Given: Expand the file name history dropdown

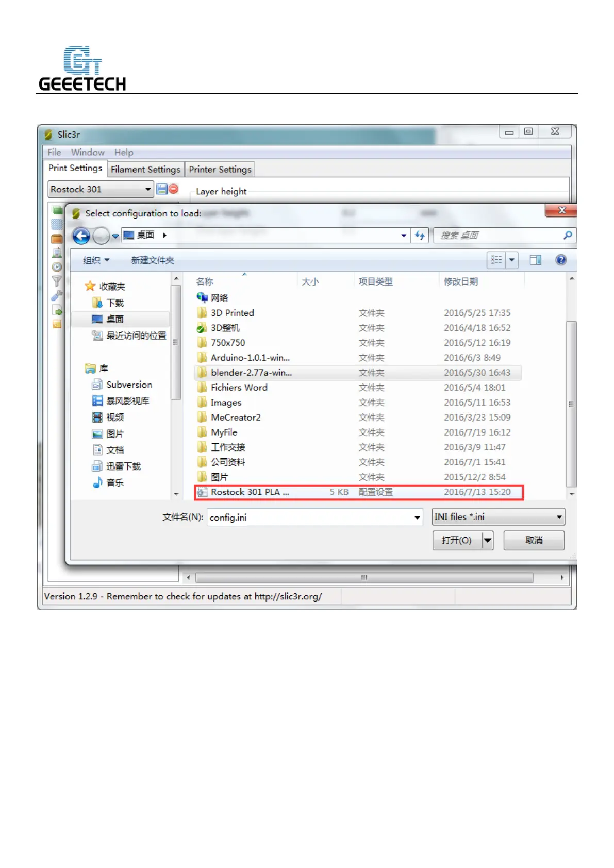Looking at the screenshot, I should pyautogui.click(x=417, y=518).
